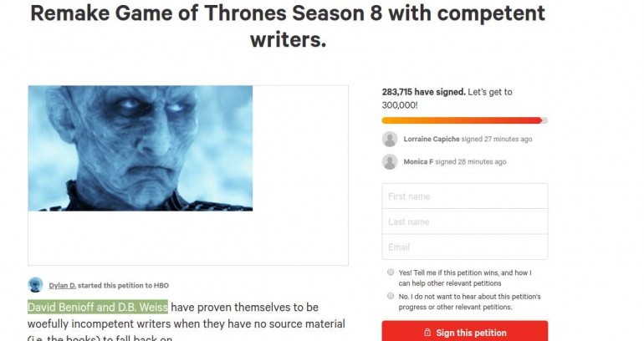The image size is (644, 341).
Task: Click the Last name input field
Action: click(x=464, y=221)
